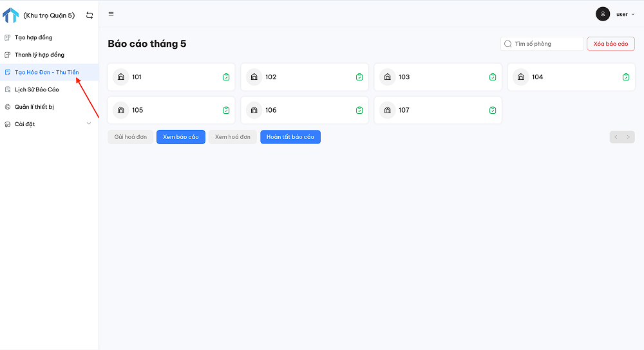Viewport: 644px width, 350px height.
Task: Open the user account dropdown
Action: pyautogui.click(x=625, y=14)
